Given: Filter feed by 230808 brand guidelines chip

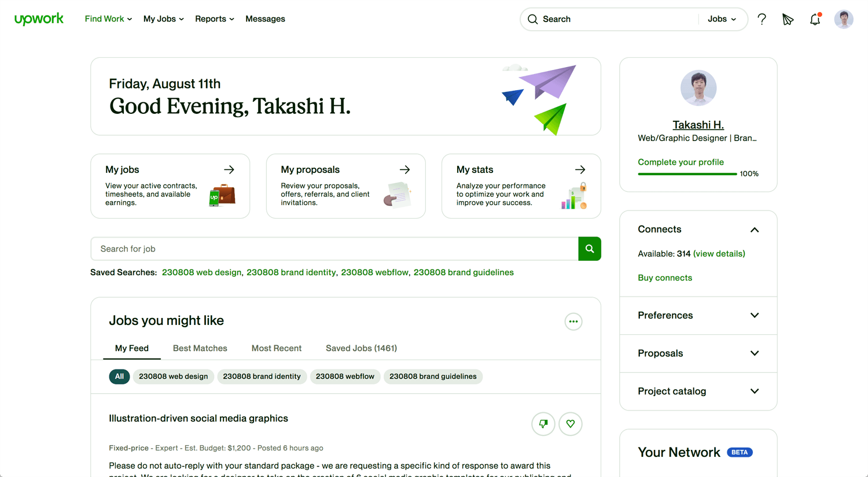Looking at the screenshot, I should [433, 376].
